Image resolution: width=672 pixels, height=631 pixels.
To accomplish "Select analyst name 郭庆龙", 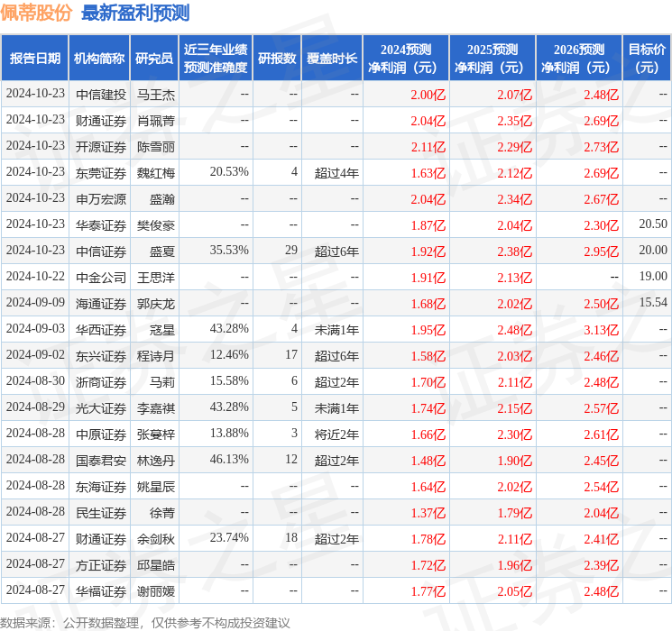I will (155, 304).
